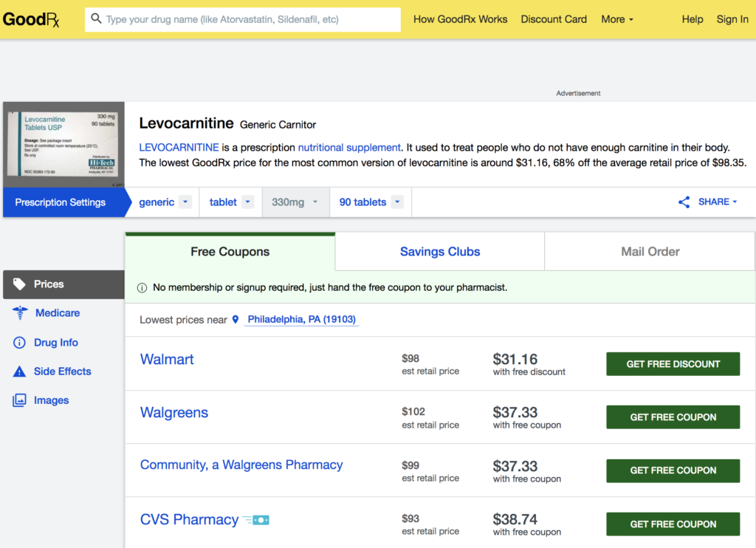Open the 90 tablets quantity dropdown
Image resolution: width=756 pixels, height=548 pixels.
tap(396, 202)
